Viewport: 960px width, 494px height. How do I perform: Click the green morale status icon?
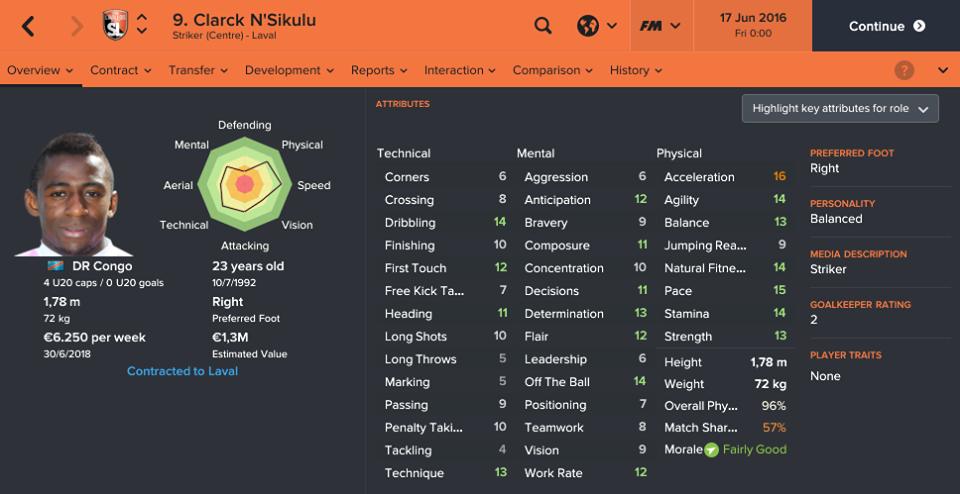click(711, 450)
